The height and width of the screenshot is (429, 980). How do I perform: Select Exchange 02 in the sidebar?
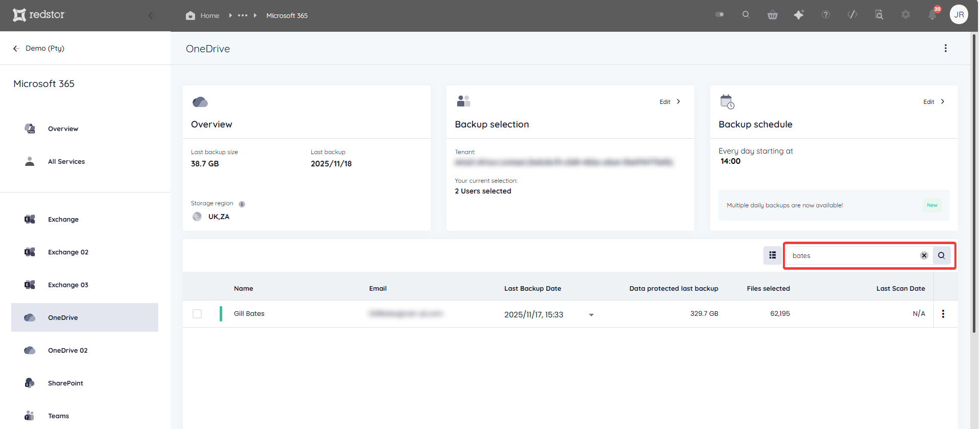click(x=84, y=252)
